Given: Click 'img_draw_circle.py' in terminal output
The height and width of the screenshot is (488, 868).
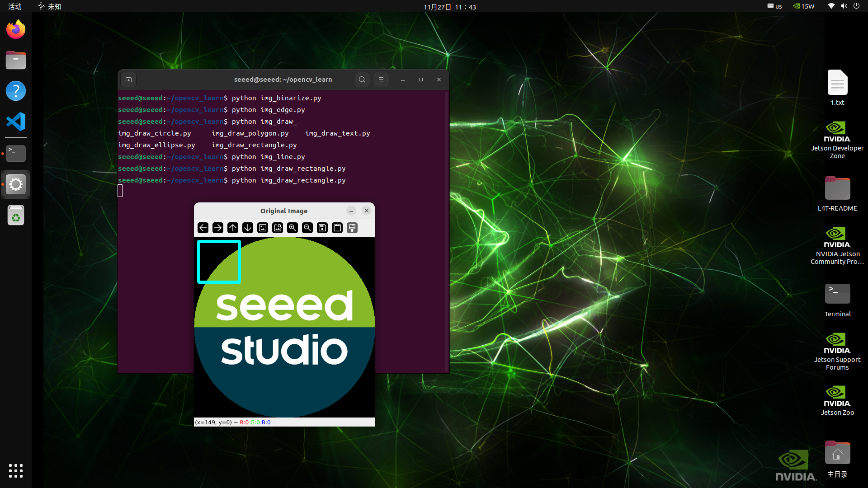Looking at the screenshot, I should [x=155, y=133].
